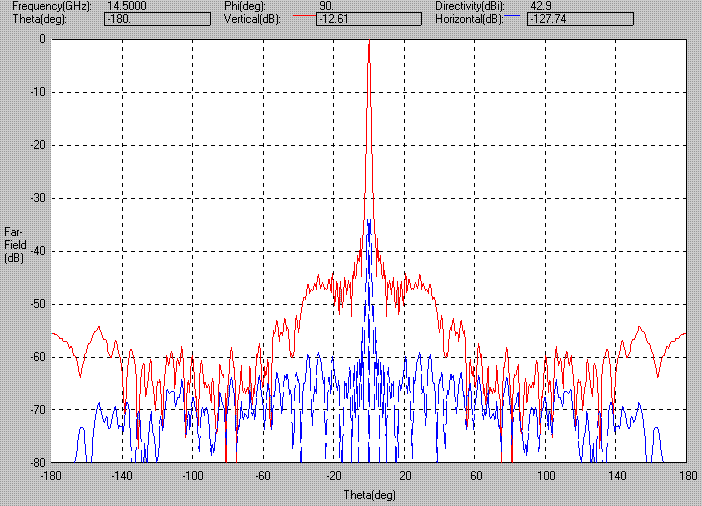Click the 180 tick label on x-axis
The height and width of the screenshot is (506, 702).
tap(686, 475)
